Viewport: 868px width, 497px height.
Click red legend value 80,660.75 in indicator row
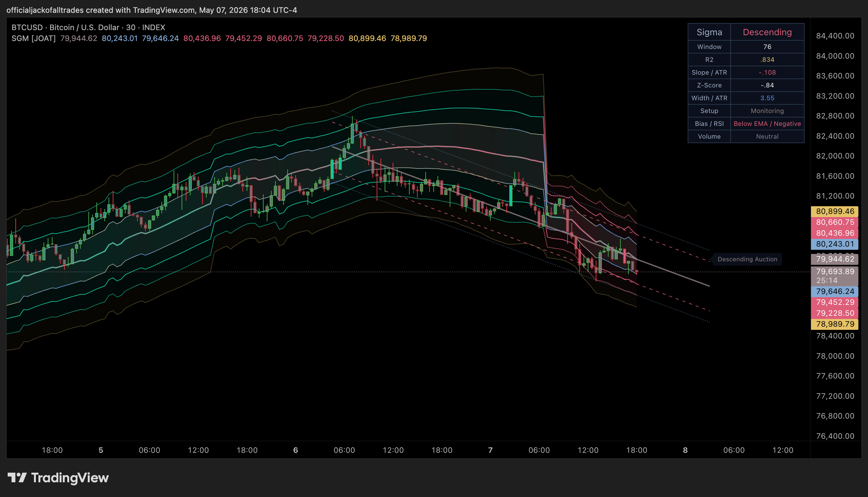tap(285, 38)
